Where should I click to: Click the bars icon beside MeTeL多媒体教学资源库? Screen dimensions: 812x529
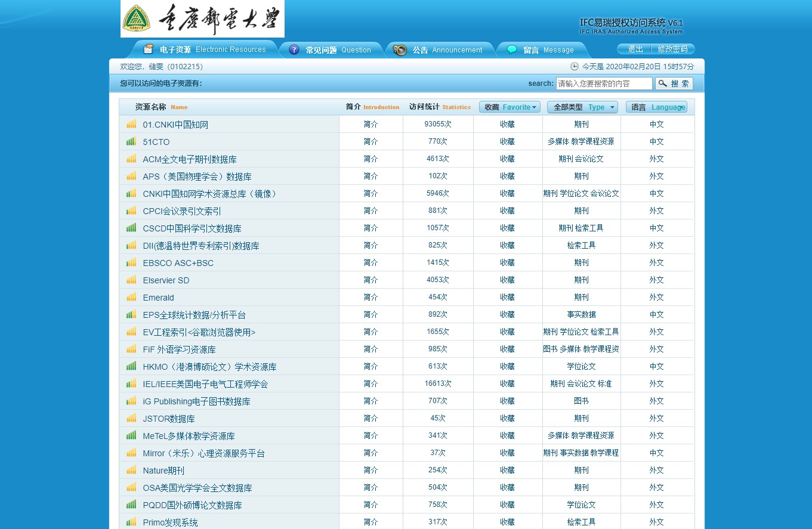[x=131, y=435]
